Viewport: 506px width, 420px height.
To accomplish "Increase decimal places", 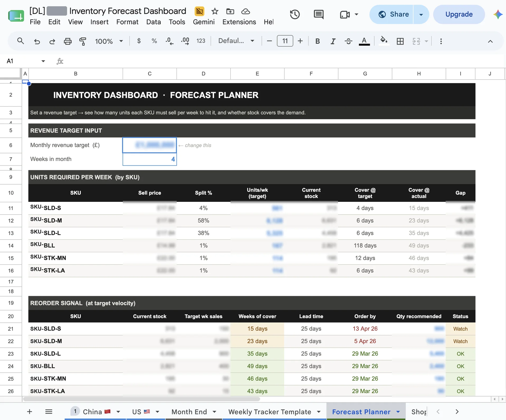I will tap(185, 41).
